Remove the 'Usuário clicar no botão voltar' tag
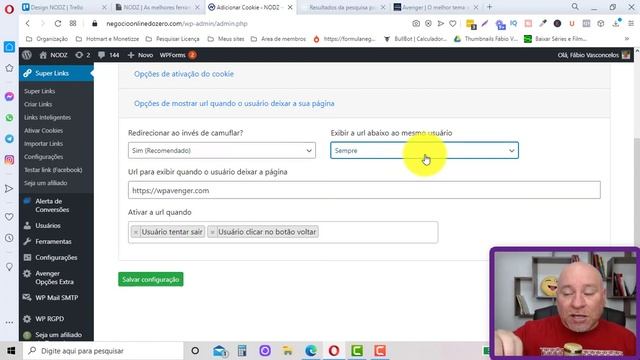 [x=212, y=232]
